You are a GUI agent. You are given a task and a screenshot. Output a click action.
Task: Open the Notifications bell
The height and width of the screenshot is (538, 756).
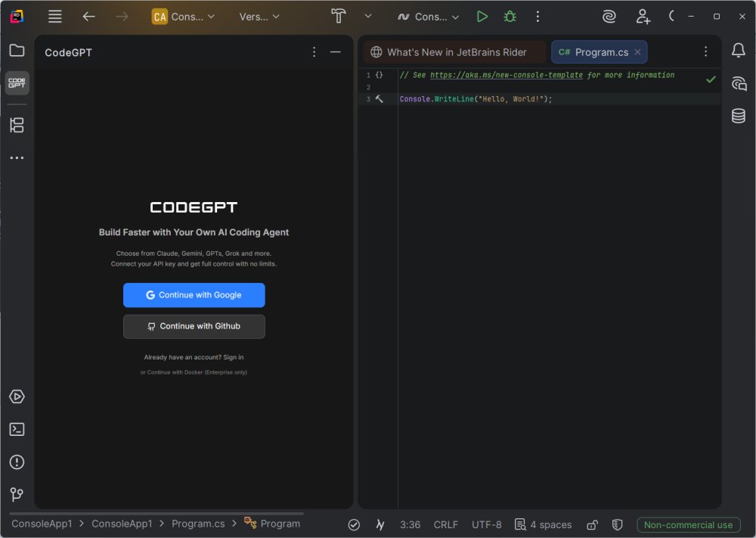coord(738,51)
